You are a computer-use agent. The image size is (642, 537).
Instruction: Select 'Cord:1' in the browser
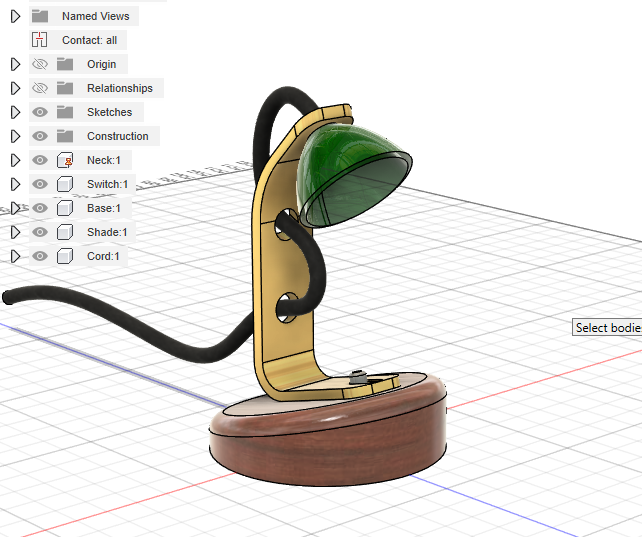[x=79, y=256]
